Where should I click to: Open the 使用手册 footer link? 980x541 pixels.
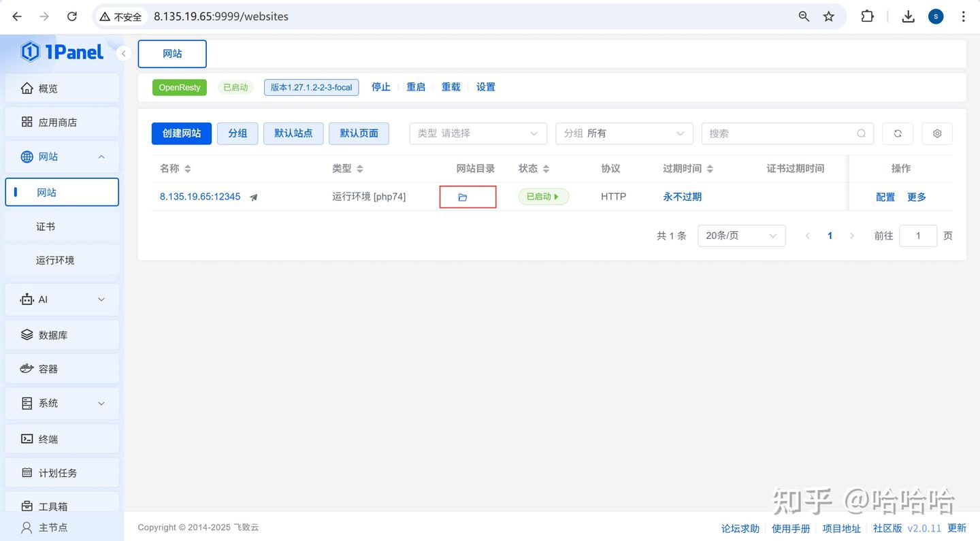[x=791, y=527]
